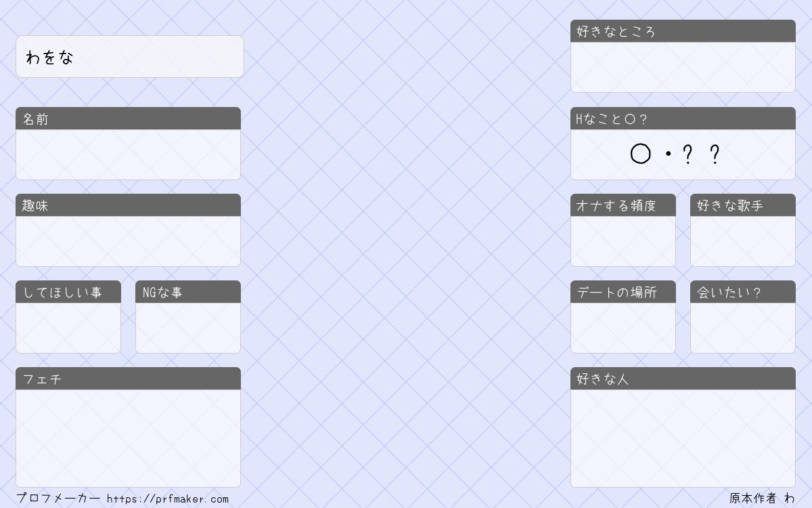Select the 好きな歌手 answer box
The width and height of the screenshot is (812, 508).
[743, 241]
